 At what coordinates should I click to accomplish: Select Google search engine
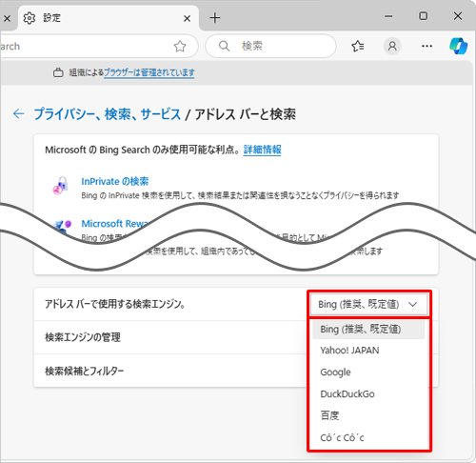[x=368, y=372]
